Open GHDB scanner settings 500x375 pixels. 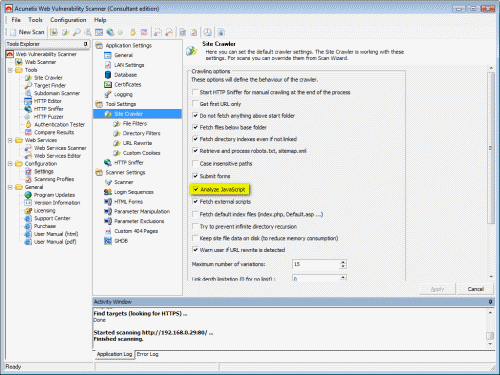click(x=121, y=241)
